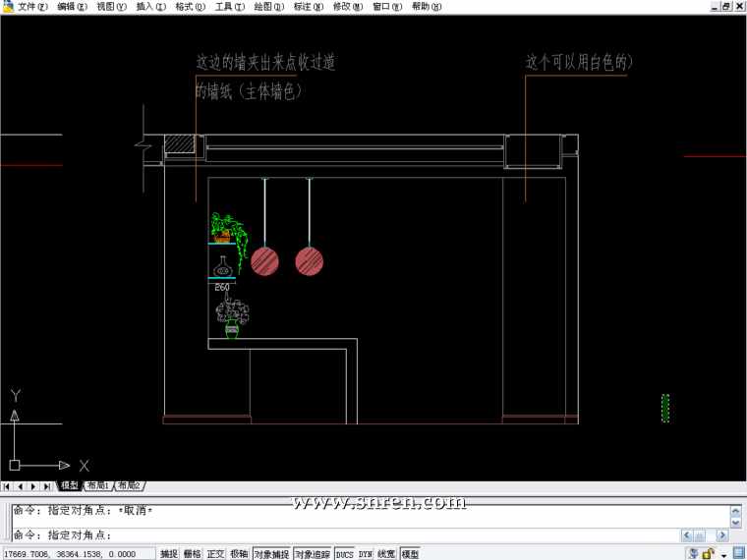This screenshot has height=560, width=747.
Task: Open the 修改 menu
Action: point(347,7)
